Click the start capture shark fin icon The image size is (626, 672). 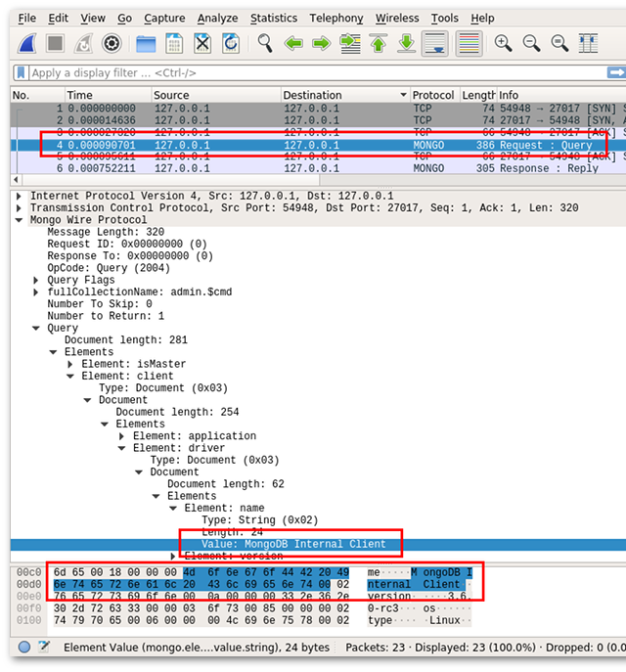pyautogui.click(x=26, y=43)
